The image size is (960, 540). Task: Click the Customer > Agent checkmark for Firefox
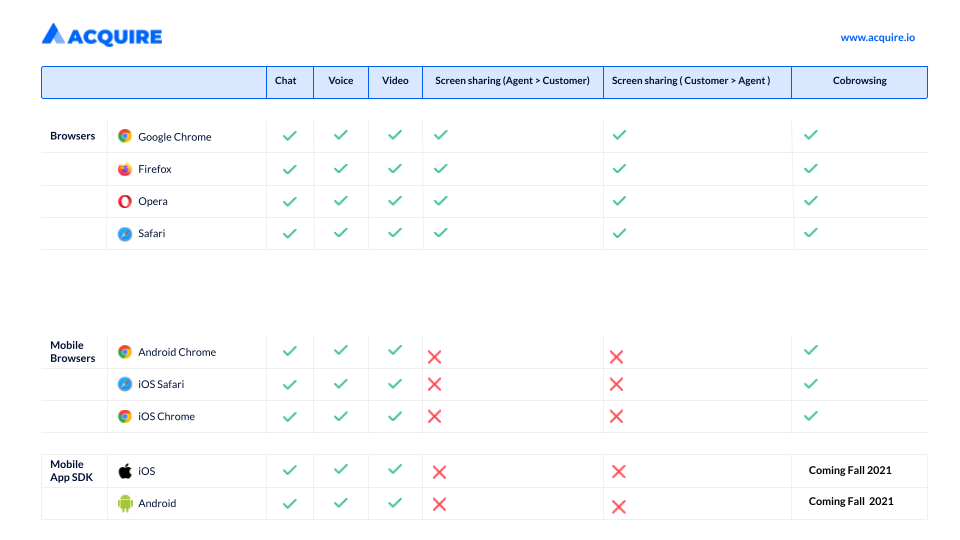[620, 168]
